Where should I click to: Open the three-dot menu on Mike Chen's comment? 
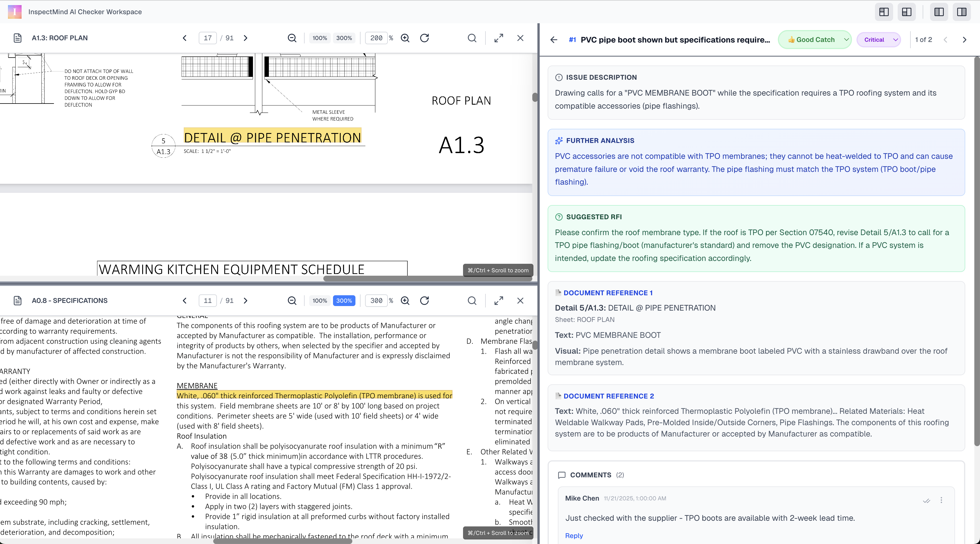coord(941,500)
